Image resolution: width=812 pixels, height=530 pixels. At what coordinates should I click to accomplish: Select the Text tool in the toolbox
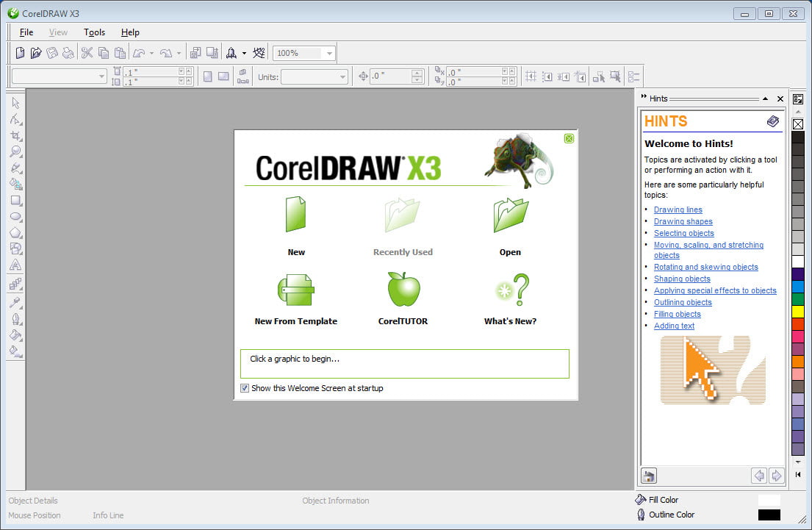(x=15, y=265)
